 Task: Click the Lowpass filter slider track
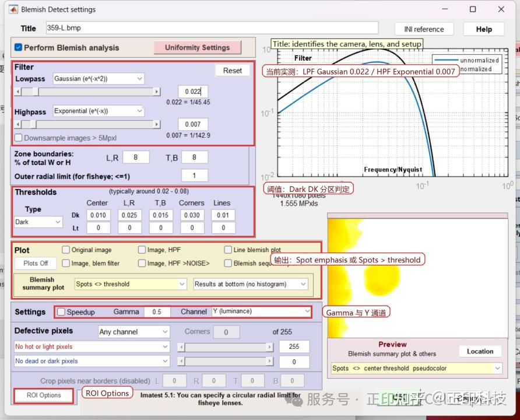tap(87, 92)
